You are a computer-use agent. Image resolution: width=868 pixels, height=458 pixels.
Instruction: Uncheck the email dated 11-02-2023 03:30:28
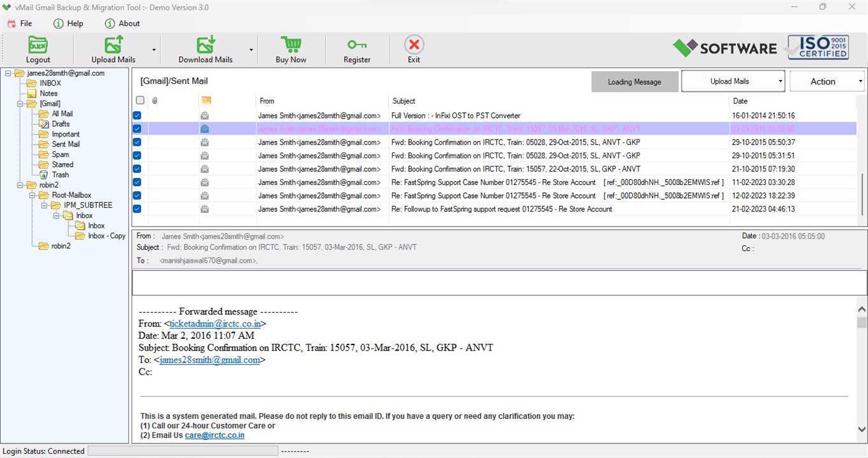137,182
